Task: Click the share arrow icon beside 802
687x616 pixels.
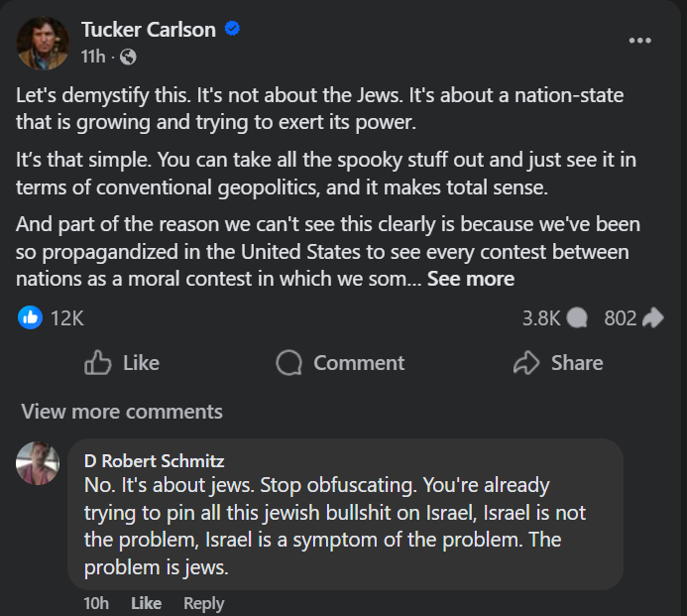Action: [652, 318]
